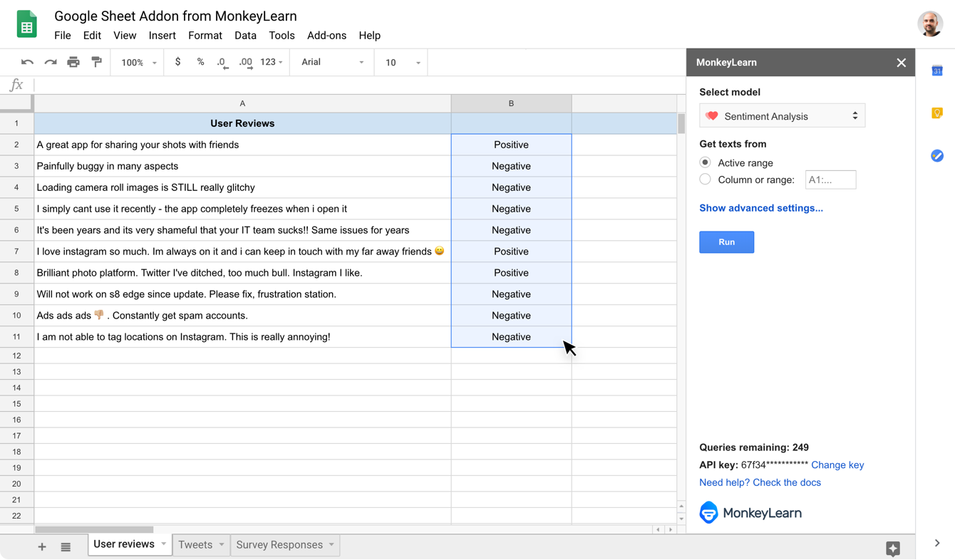
Task: Collapse side panel with chevron arrow
Action: coord(937,543)
